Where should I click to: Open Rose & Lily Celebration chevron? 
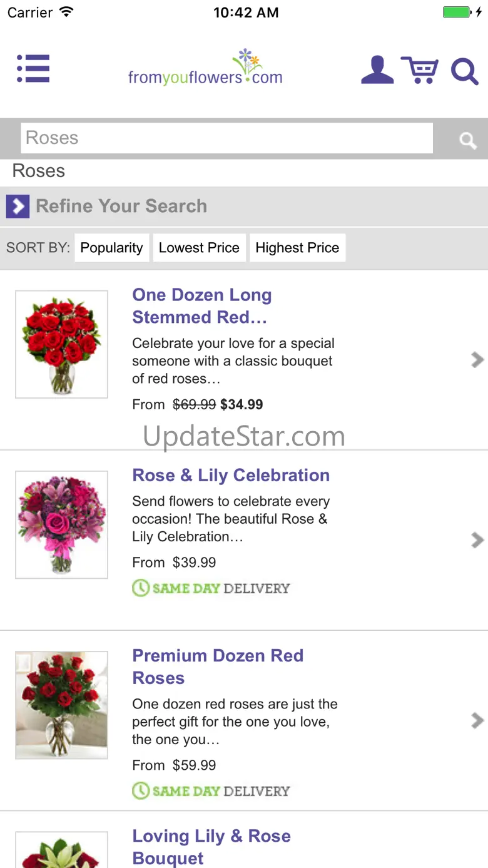(477, 539)
